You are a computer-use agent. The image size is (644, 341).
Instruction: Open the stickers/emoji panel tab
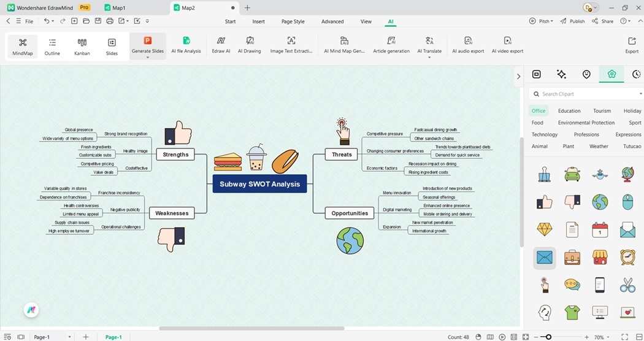(x=586, y=74)
